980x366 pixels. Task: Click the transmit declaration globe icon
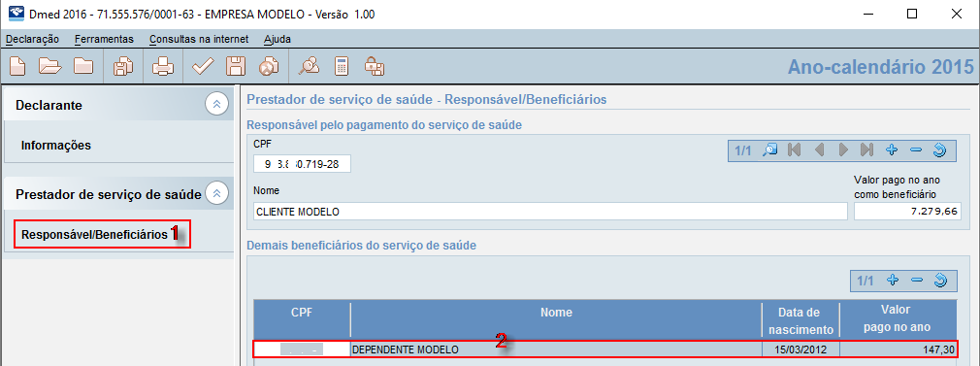270,66
